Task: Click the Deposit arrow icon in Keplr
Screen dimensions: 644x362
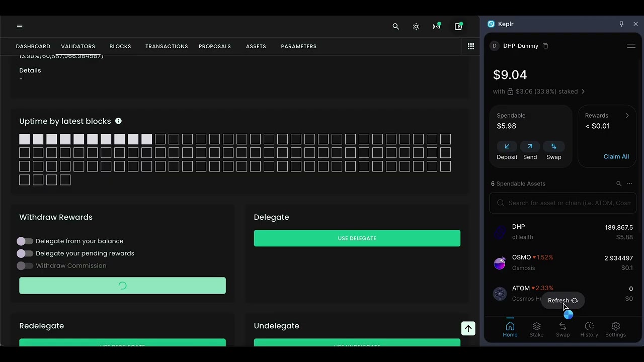Action: 507,146
